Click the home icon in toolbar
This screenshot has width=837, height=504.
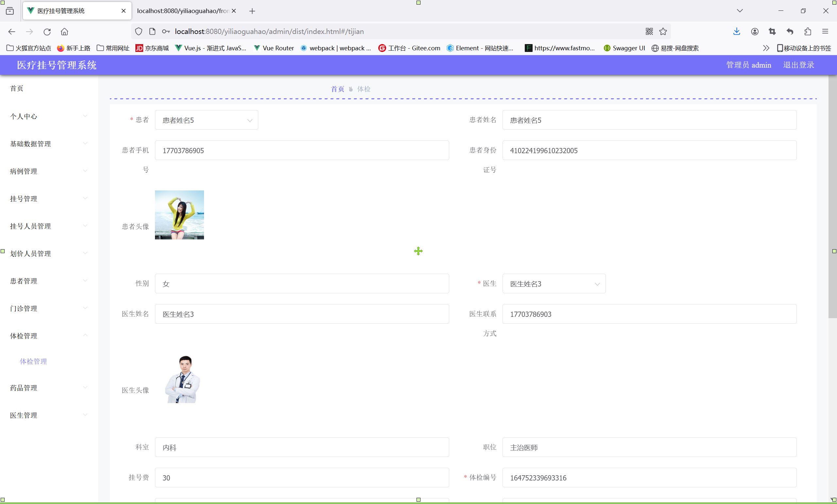tap(64, 32)
